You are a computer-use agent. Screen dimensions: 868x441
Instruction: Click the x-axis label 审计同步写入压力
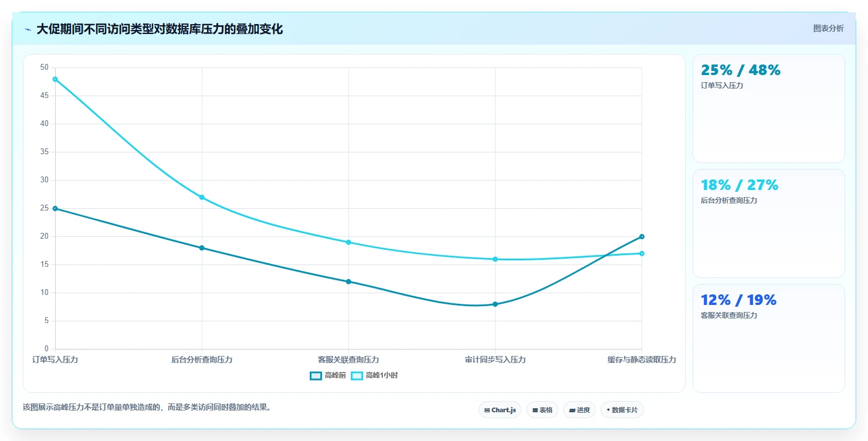click(x=495, y=359)
